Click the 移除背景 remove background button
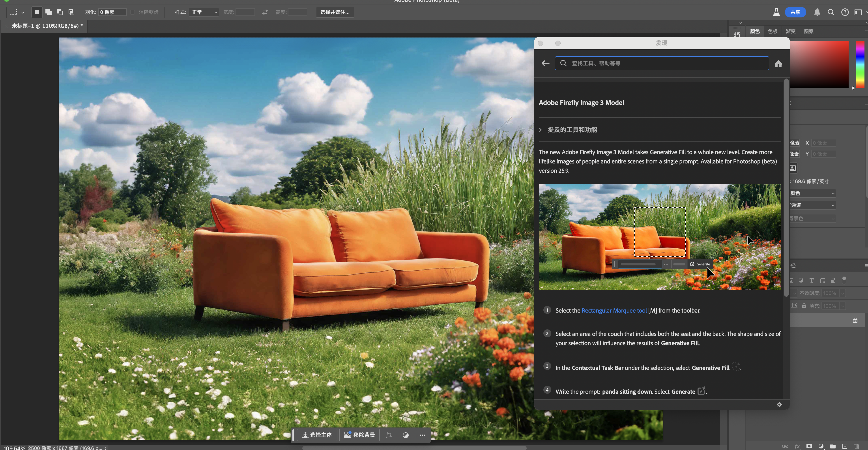 (359, 435)
